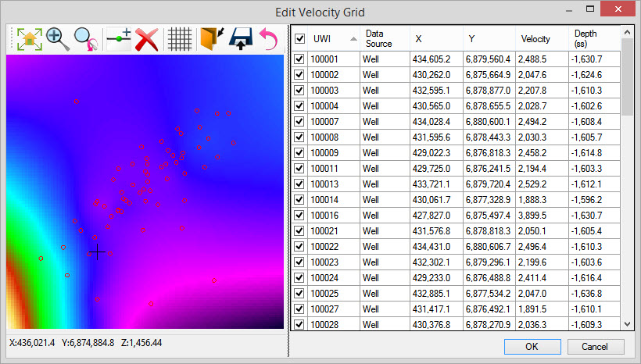The image size is (641, 364).
Task: Click the zoom to full extent home icon
Action: coord(30,39)
